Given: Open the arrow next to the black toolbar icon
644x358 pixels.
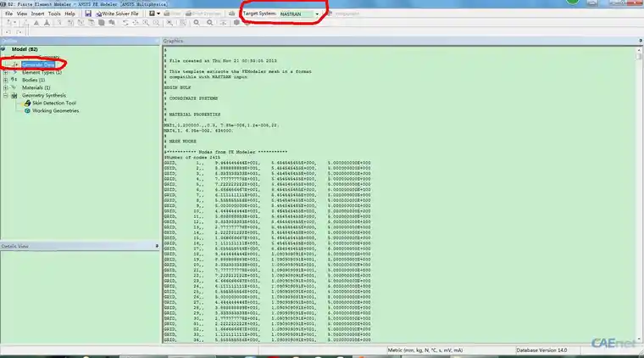Looking at the screenshot, I should coord(158,14).
